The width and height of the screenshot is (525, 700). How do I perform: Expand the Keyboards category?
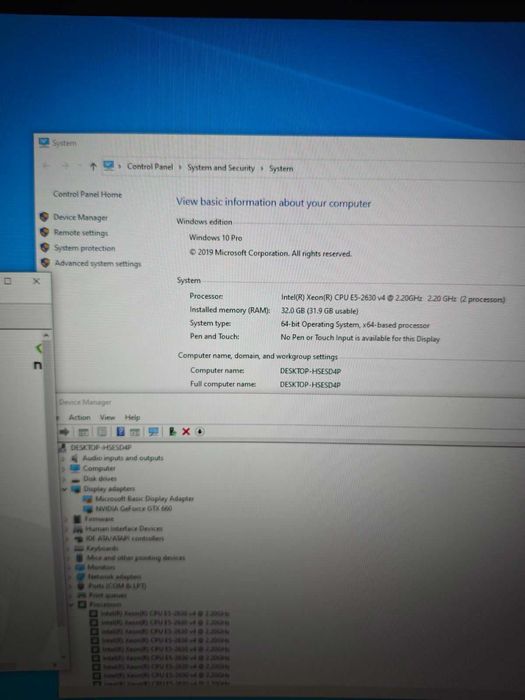click(68, 548)
